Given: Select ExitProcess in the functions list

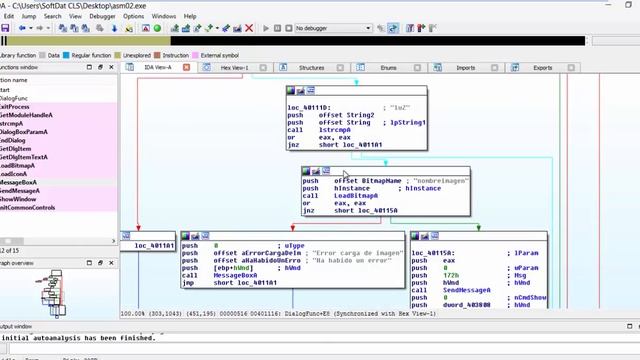Looking at the screenshot, I should click(x=58, y=107).
